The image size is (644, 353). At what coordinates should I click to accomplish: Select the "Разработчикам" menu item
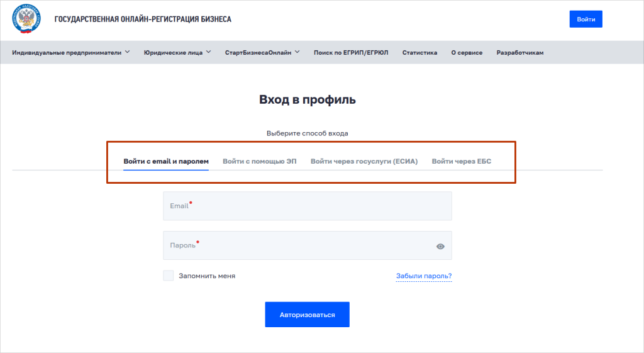pyautogui.click(x=519, y=52)
